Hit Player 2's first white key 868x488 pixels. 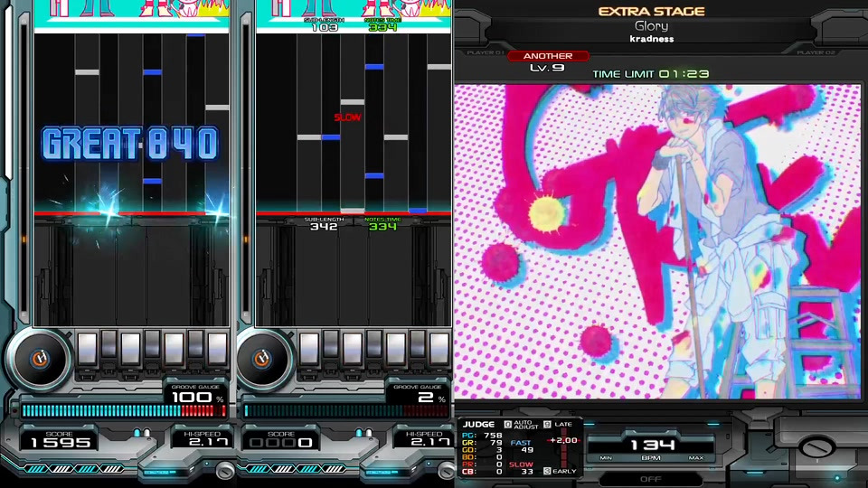pos(309,349)
